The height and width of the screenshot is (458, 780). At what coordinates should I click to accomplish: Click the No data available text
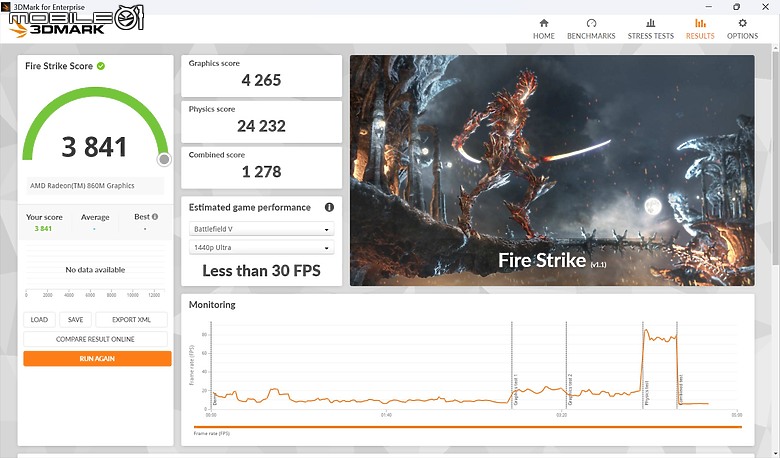coord(95,270)
